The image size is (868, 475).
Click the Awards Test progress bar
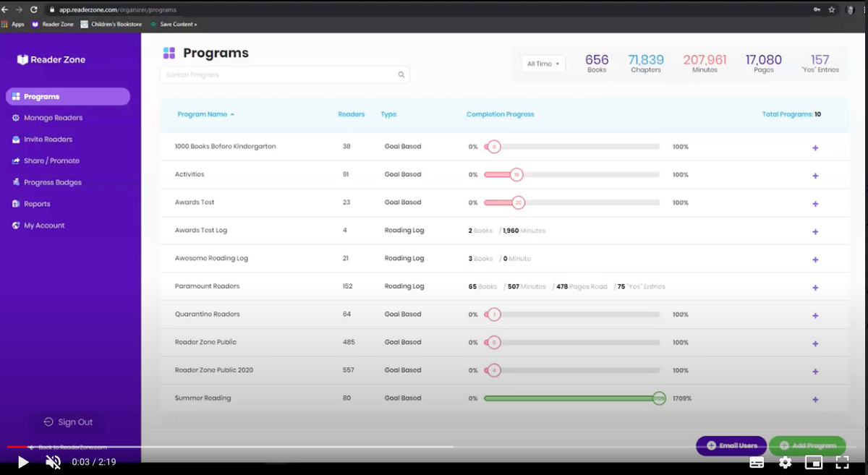[x=571, y=202]
